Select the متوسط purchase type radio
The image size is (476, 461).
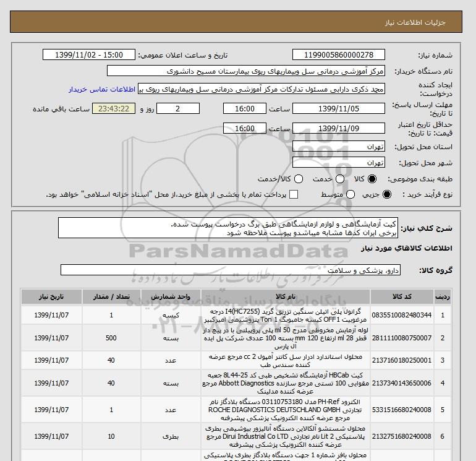point(351,194)
